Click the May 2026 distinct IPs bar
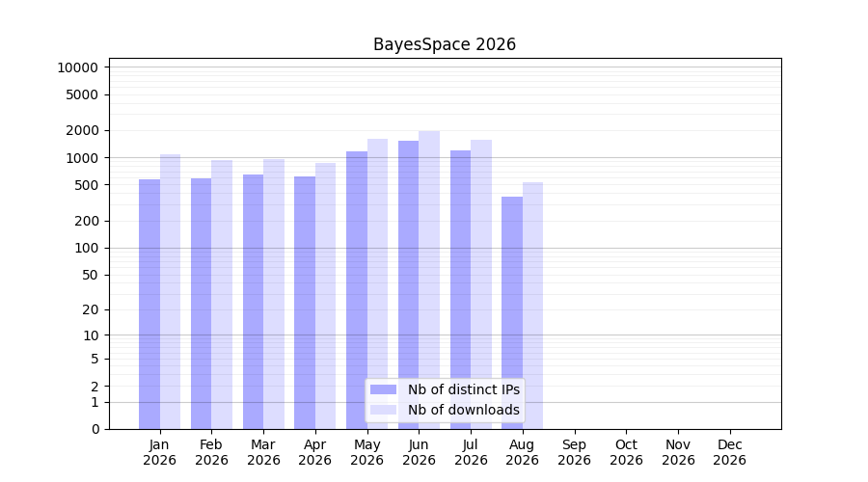Image resolution: width=868 pixels, height=482 pixels. click(357, 290)
